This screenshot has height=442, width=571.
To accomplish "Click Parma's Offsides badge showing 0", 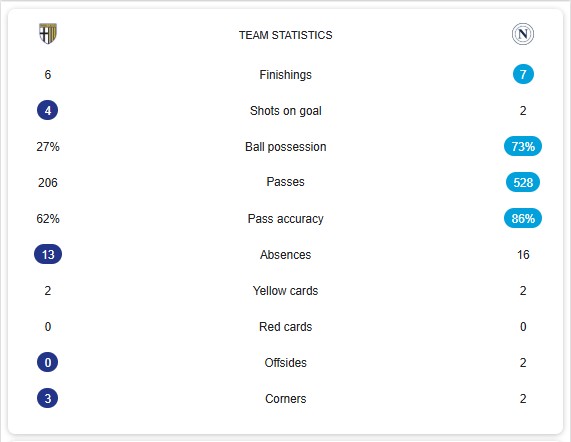I will pyautogui.click(x=48, y=362).
